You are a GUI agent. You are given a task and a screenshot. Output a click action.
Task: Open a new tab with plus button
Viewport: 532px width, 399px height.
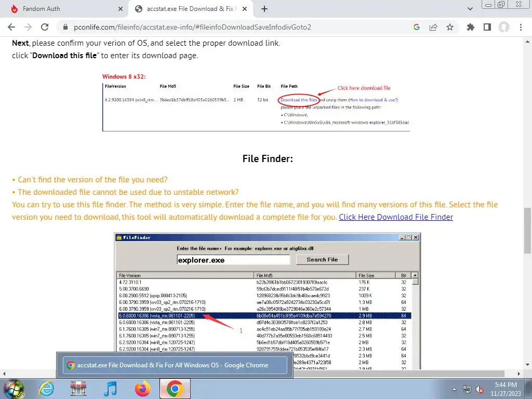tap(264, 9)
